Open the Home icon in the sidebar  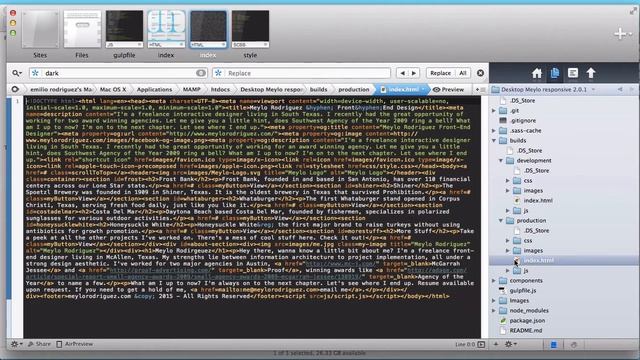pos(537,73)
